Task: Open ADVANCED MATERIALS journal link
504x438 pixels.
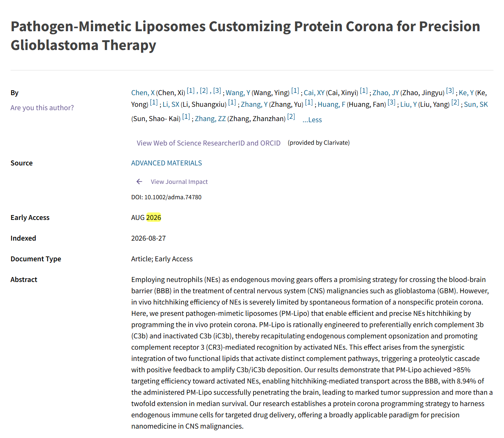Action: coord(166,163)
